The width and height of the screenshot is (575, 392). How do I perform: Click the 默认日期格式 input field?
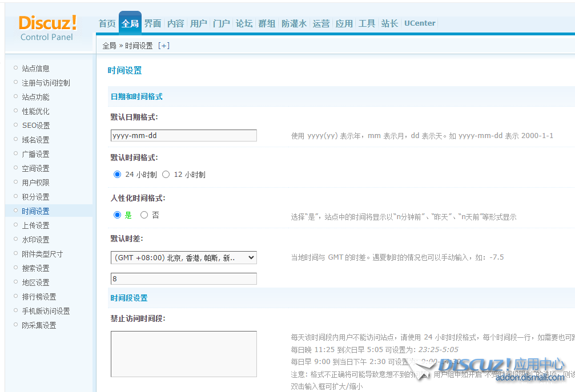point(183,135)
